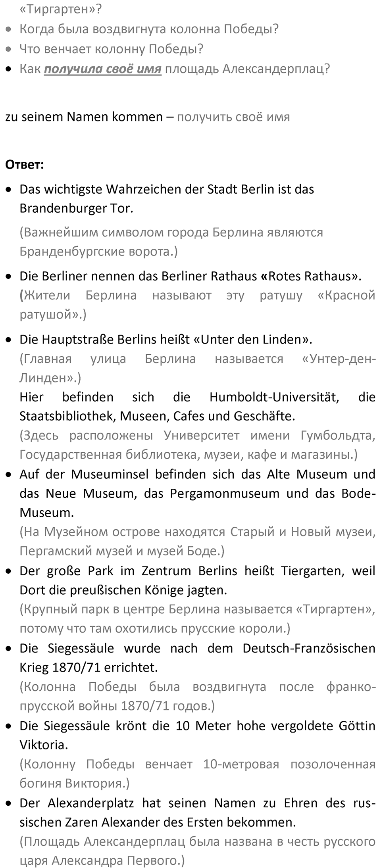Click the sentence with «Unter den Linden»

click(x=166, y=340)
